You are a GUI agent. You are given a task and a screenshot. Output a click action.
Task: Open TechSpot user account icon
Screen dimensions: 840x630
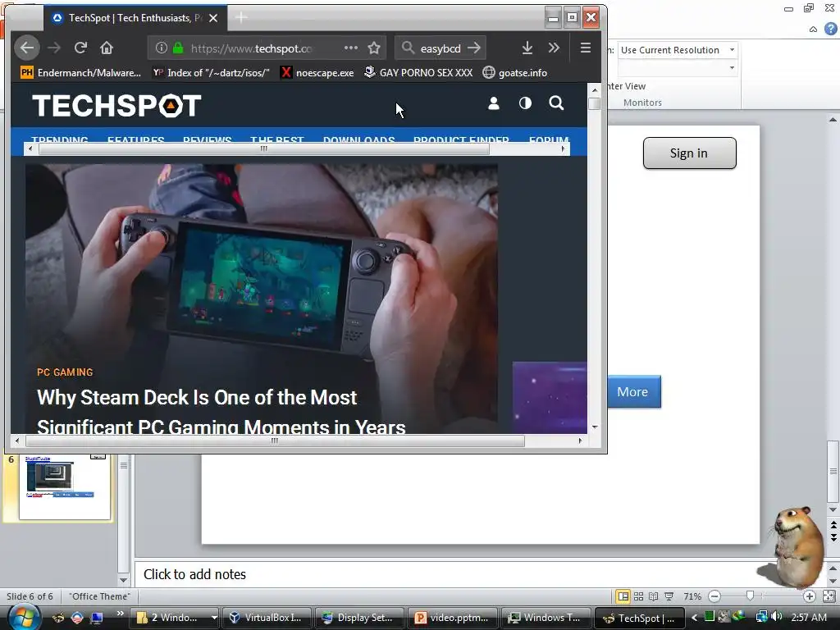tap(493, 103)
